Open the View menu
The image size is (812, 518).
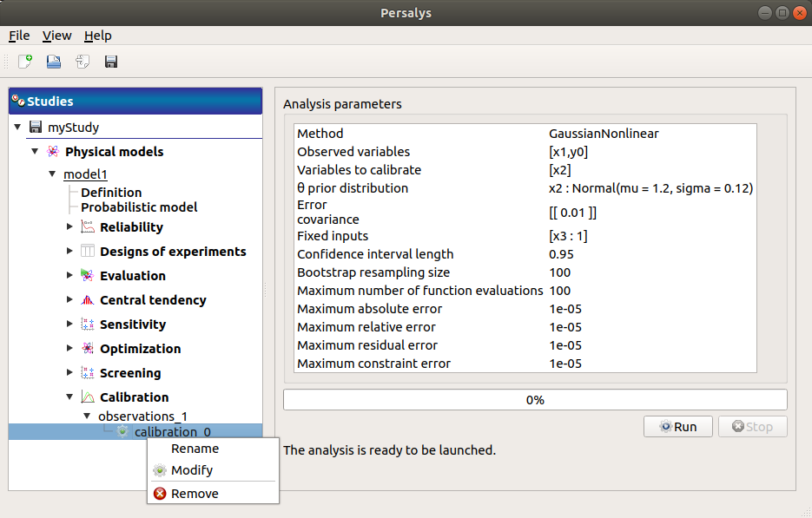pyautogui.click(x=56, y=36)
